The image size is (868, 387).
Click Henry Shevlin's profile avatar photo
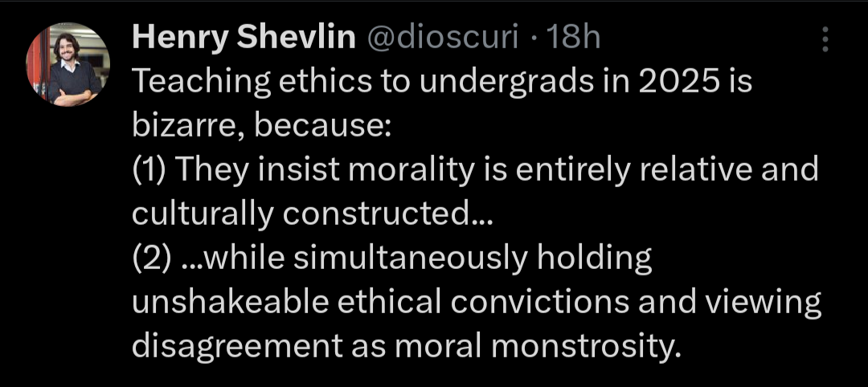pos(68,63)
